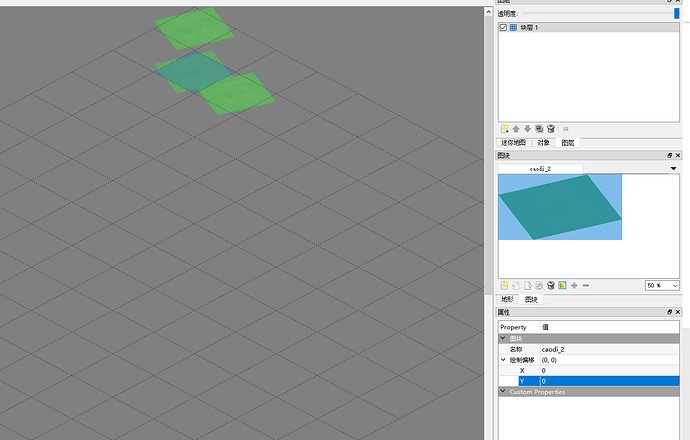
Task: Close the tileset (图块) panel
Action: pos(678,155)
